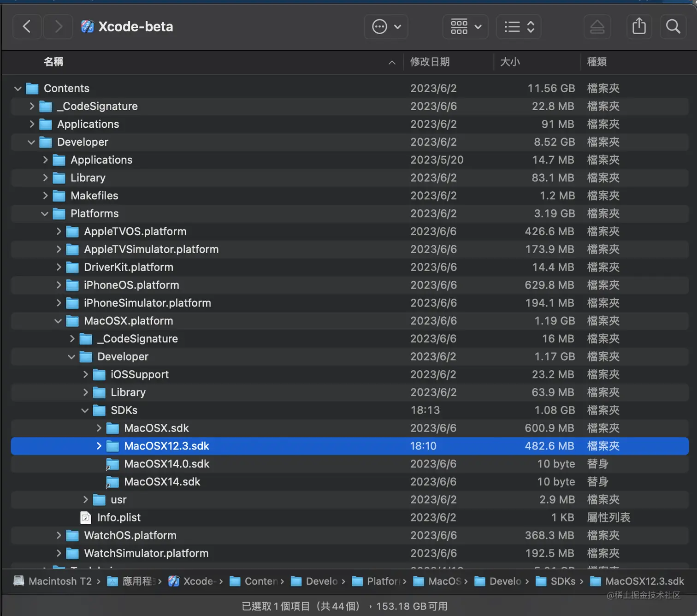Collapse the Contents folder

[x=18, y=88]
